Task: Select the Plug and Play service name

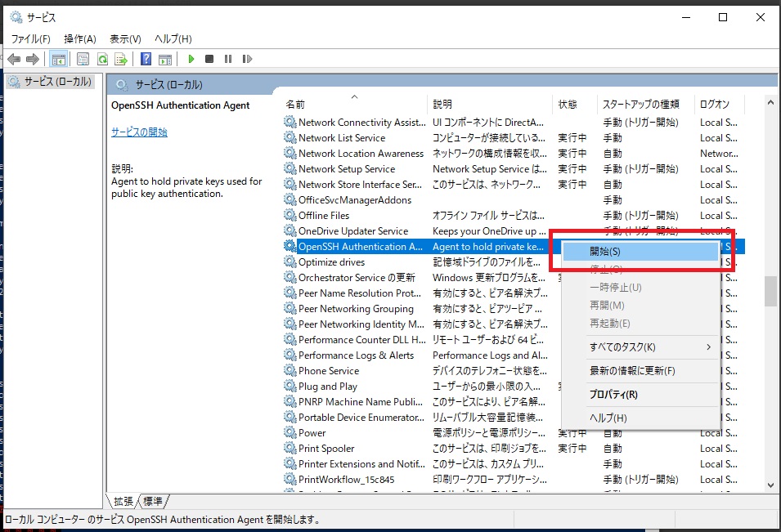Action: [x=328, y=387]
